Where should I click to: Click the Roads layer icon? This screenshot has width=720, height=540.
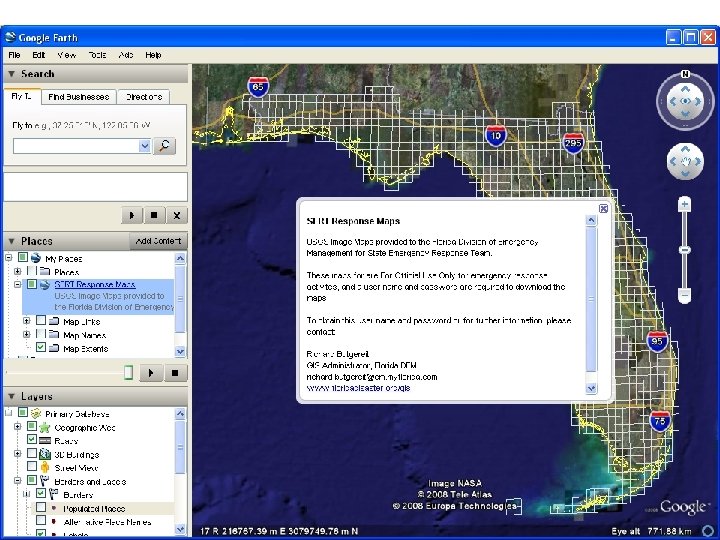click(45, 441)
